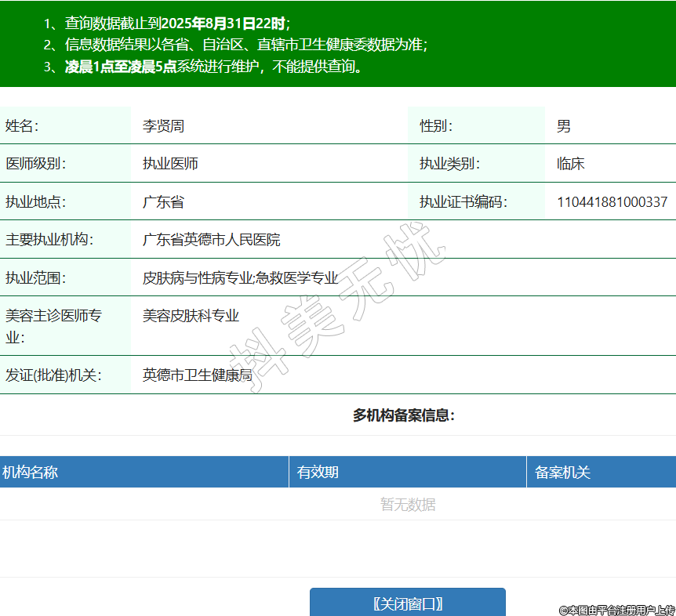Screen dimensions: 676x616
Task: Click the 美容皮肤科专业 specialty value
Action: click(x=191, y=316)
